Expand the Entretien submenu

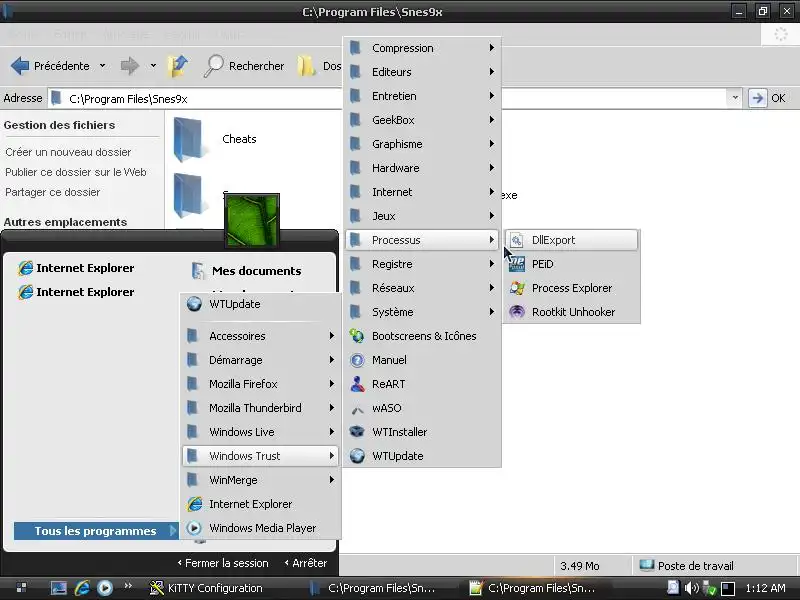pyautogui.click(x=422, y=96)
